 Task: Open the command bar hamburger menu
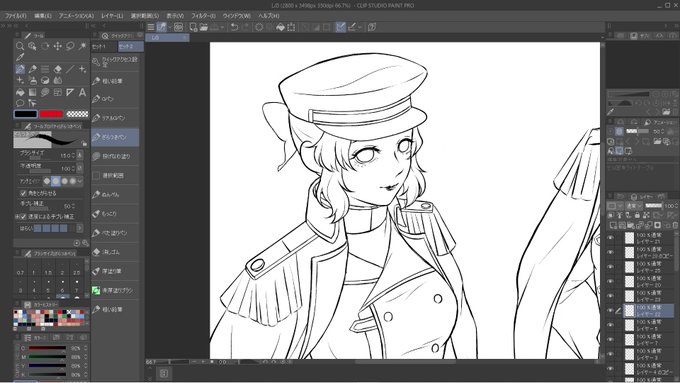tap(150, 27)
